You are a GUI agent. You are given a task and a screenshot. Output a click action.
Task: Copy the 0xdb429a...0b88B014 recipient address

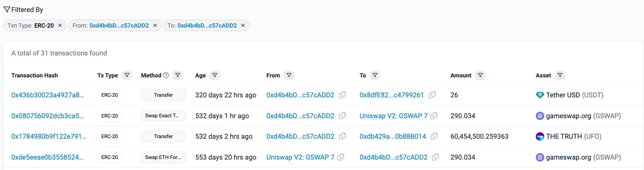point(434,136)
